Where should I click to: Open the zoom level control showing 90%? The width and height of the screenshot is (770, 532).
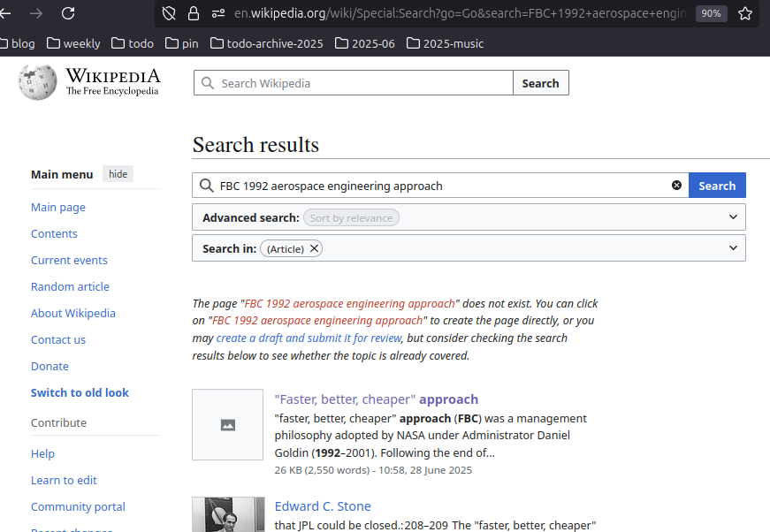pyautogui.click(x=711, y=14)
